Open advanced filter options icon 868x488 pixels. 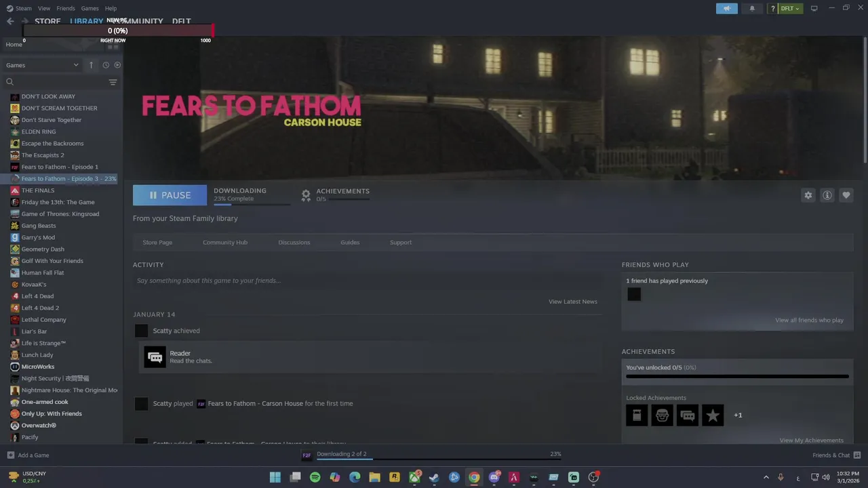[113, 82]
